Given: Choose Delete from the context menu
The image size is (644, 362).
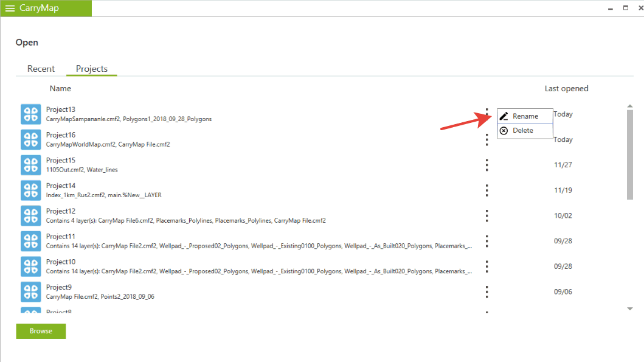Looking at the screenshot, I should click(x=522, y=130).
